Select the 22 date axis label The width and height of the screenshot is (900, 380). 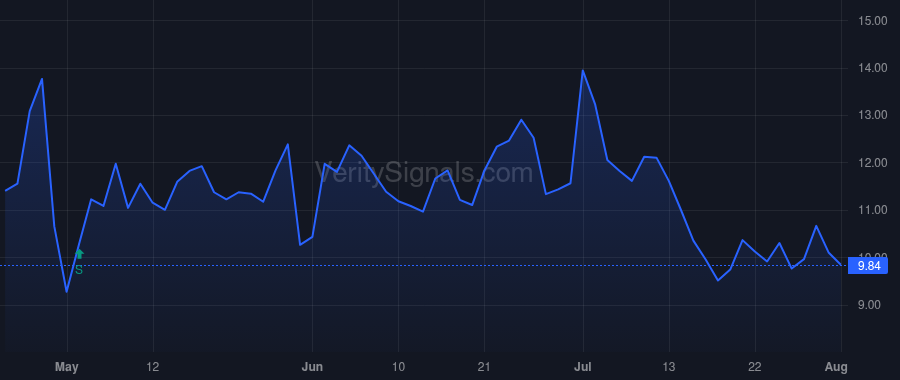point(755,367)
